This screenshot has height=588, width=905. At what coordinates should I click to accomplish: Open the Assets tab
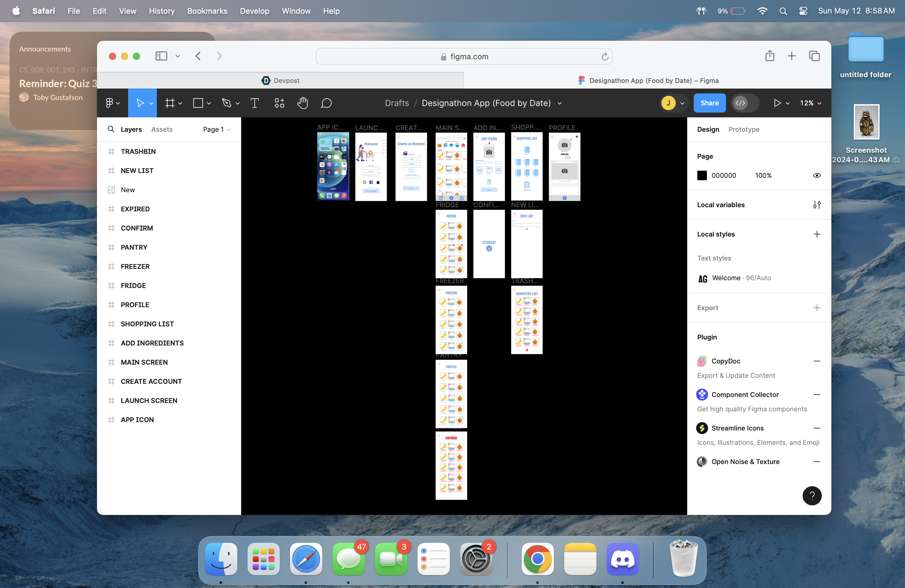pyautogui.click(x=162, y=129)
